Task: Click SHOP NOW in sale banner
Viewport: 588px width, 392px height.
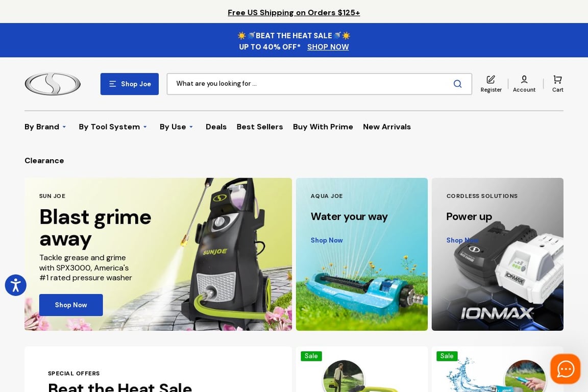Action: tap(328, 47)
